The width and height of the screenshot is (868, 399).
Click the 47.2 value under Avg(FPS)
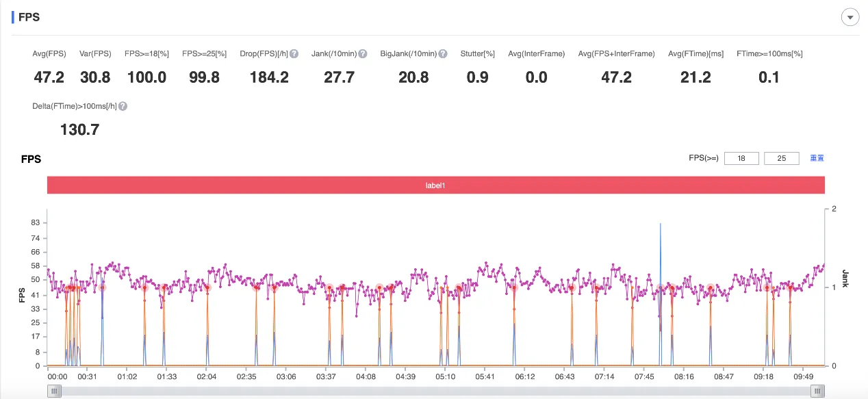pyautogui.click(x=49, y=77)
